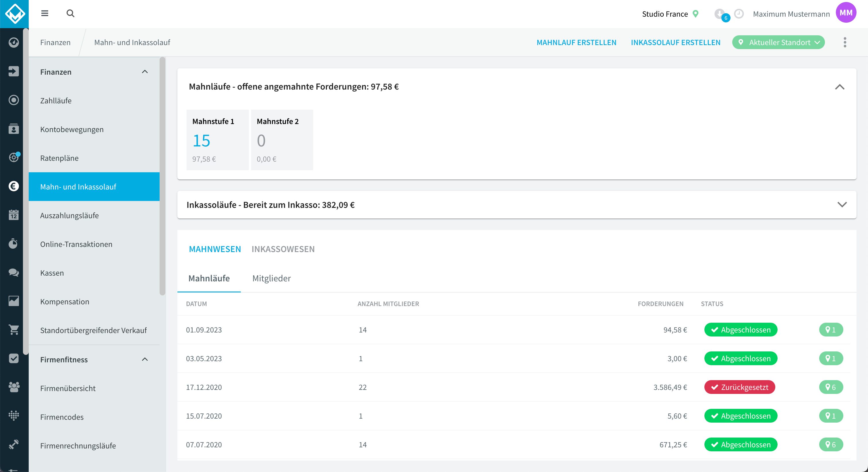The image size is (868, 472).
Task: Collapse the Firmenfitness sidebar section
Action: (x=145, y=359)
